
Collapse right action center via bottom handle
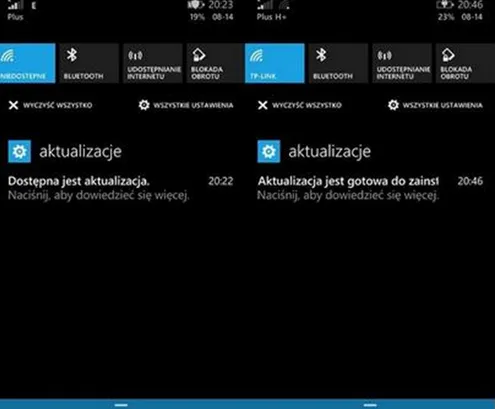pos(370,405)
